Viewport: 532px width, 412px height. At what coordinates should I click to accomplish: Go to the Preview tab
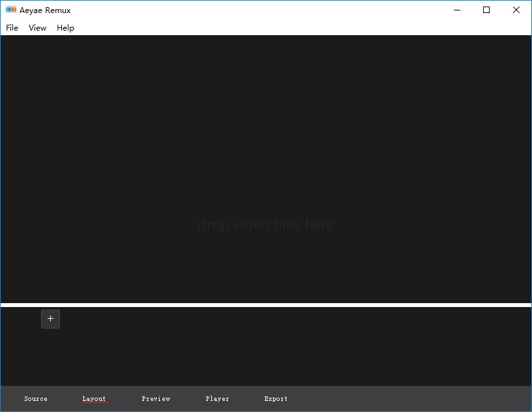point(156,399)
